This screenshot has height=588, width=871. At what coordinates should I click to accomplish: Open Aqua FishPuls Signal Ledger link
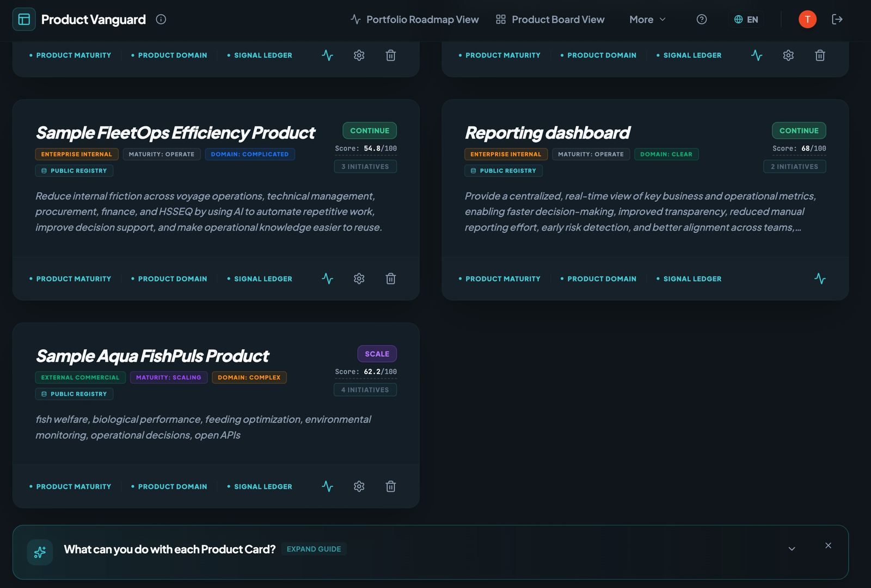pyautogui.click(x=260, y=487)
